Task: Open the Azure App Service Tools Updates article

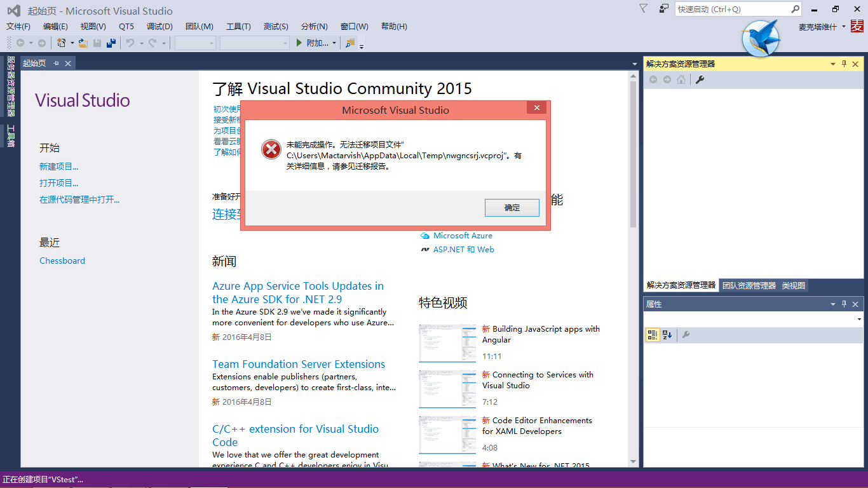Action: [298, 292]
